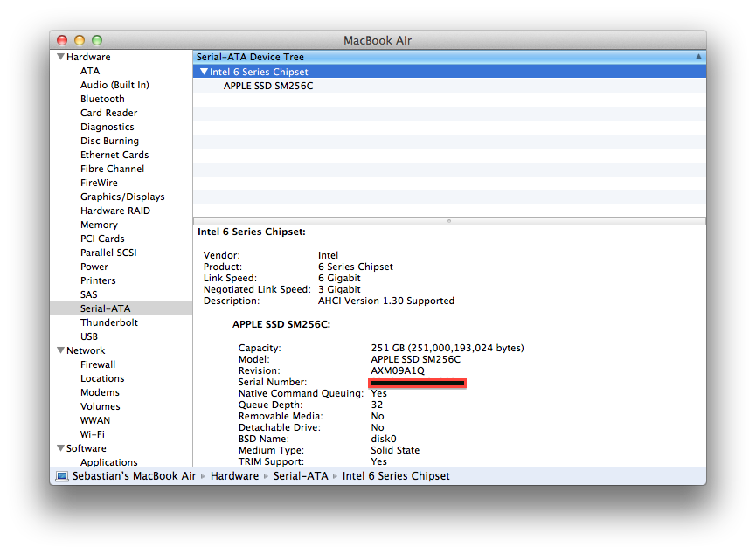Screen dimensions: 756x554
Task: Click the Intel 6 Series Chipset detail heading
Action: pos(252,232)
